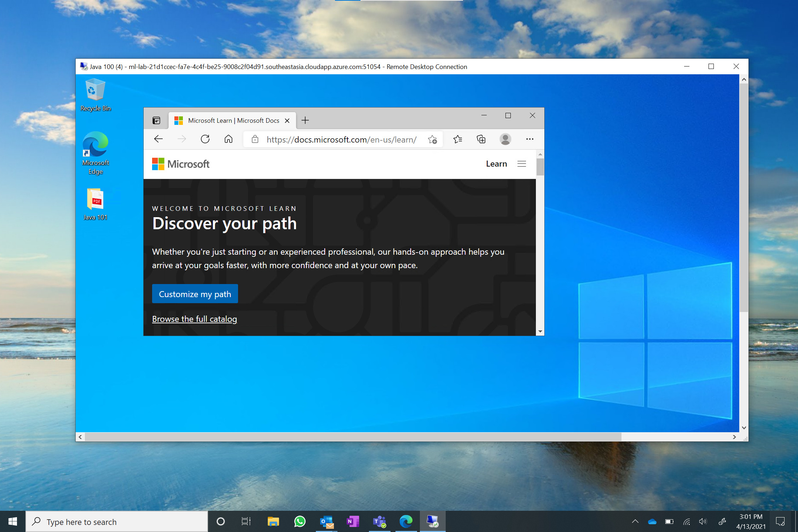
Task: Click scroll up arrow of browser page
Action: tap(540, 154)
